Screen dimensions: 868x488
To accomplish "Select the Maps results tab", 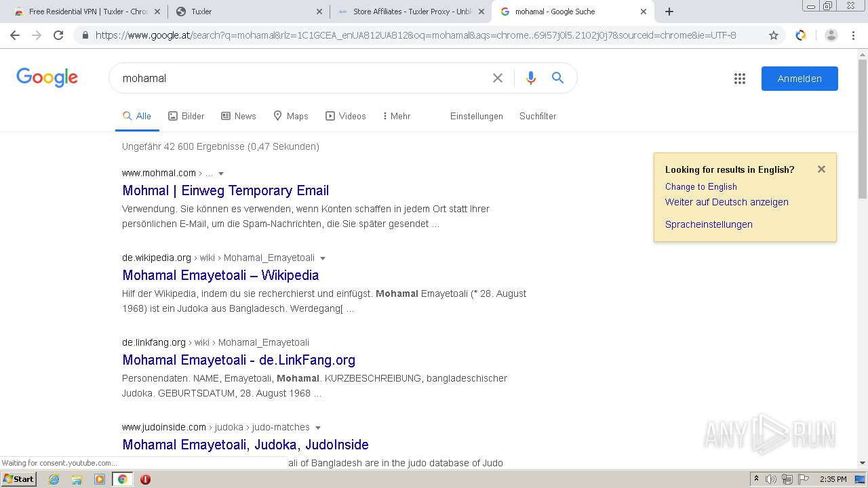I will coord(291,116).
